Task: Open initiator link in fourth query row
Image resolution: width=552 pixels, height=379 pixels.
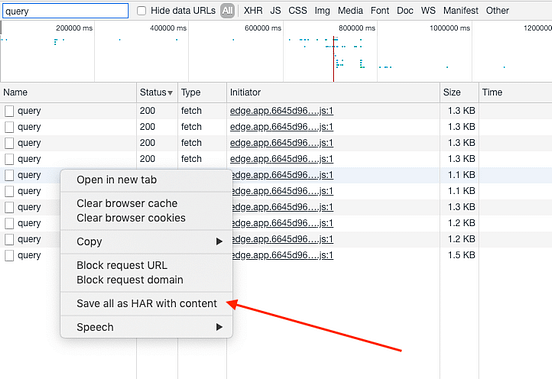Action: pos(282,159)
